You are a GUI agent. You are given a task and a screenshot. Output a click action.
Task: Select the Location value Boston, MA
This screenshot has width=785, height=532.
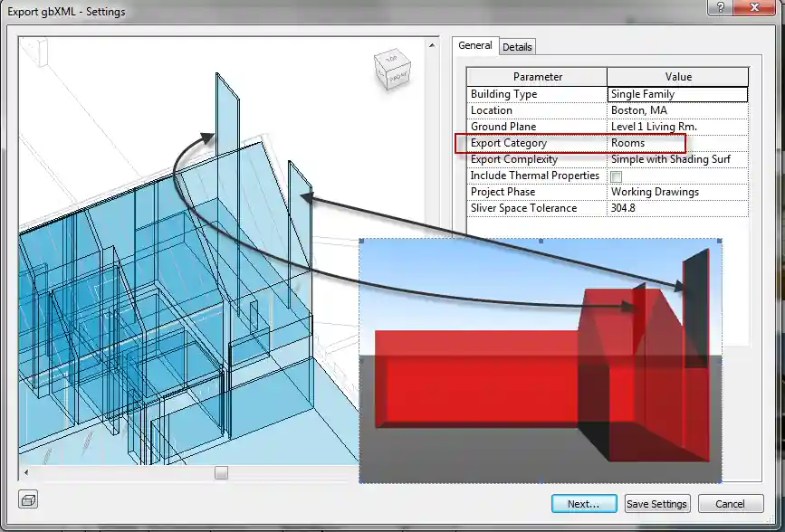point(677,110)
